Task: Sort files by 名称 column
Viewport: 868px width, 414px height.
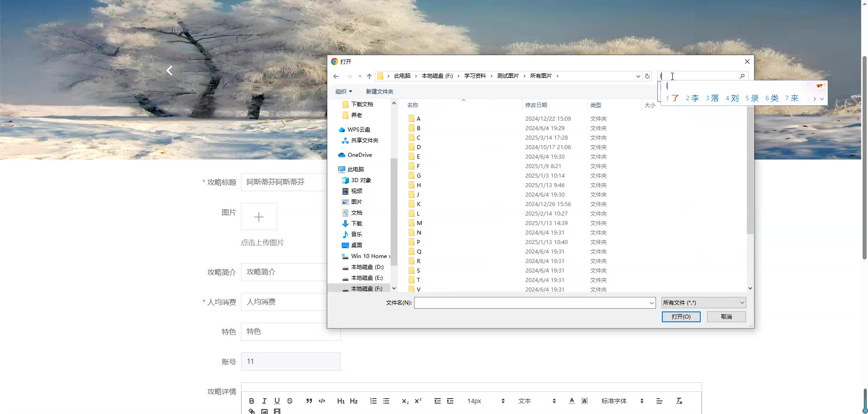Action: [463, 105]
